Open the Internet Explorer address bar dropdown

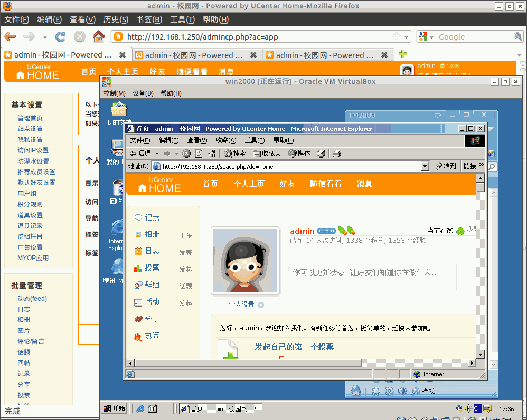click(425, 166)
